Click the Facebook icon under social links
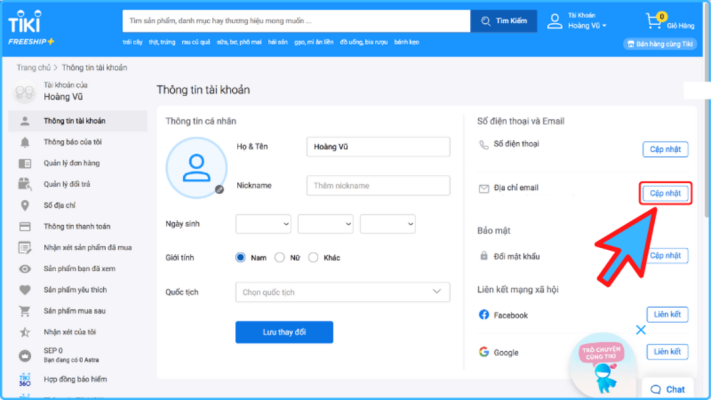This screenshot has width=711, height=400. [x=484, y=315]
